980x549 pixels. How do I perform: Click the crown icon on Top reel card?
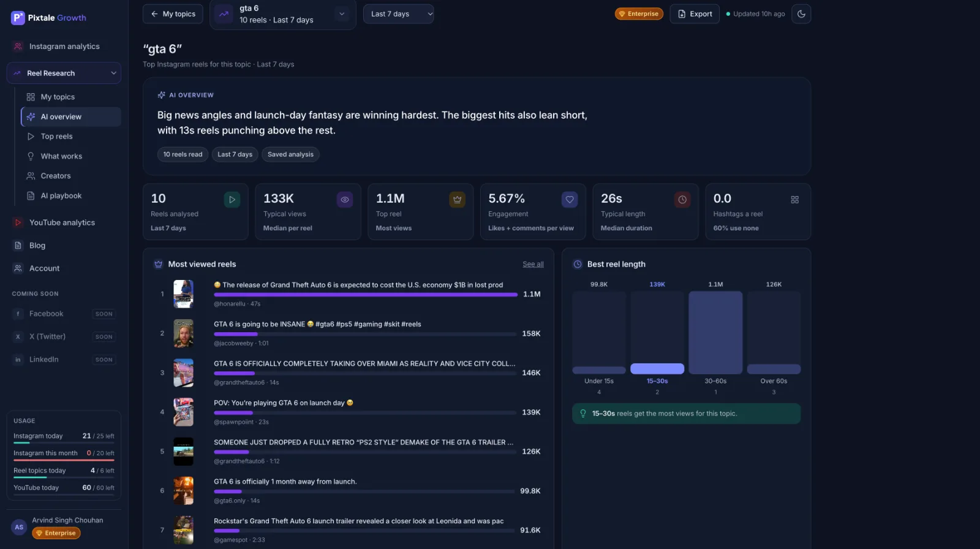[457, 200]
